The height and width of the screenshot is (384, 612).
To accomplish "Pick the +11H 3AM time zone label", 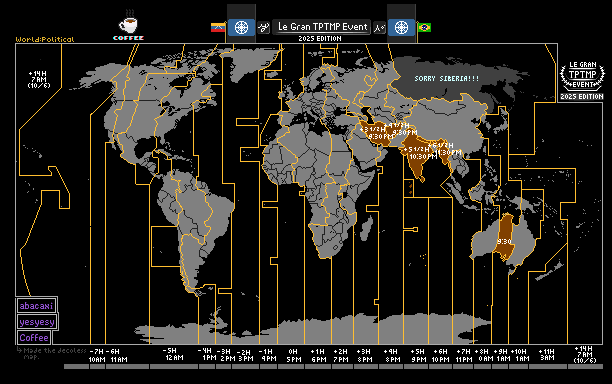I will click(547, 354).
